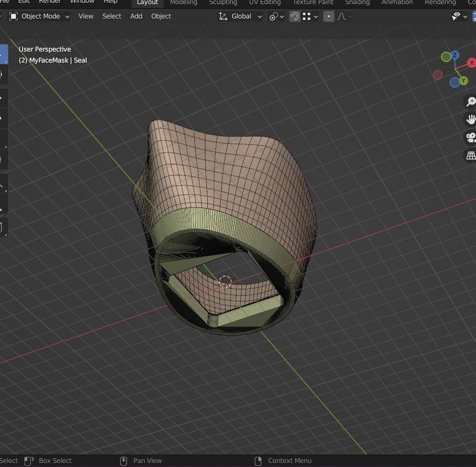Open the Add menu
The height and width of the screenshot is (467, 476).
136,17
